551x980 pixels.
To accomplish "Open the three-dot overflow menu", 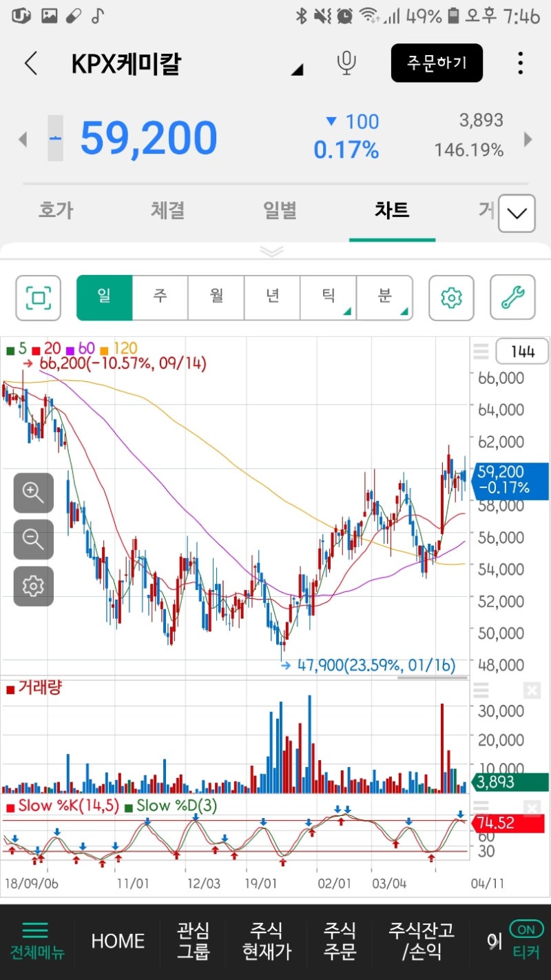I will [520, 63].
